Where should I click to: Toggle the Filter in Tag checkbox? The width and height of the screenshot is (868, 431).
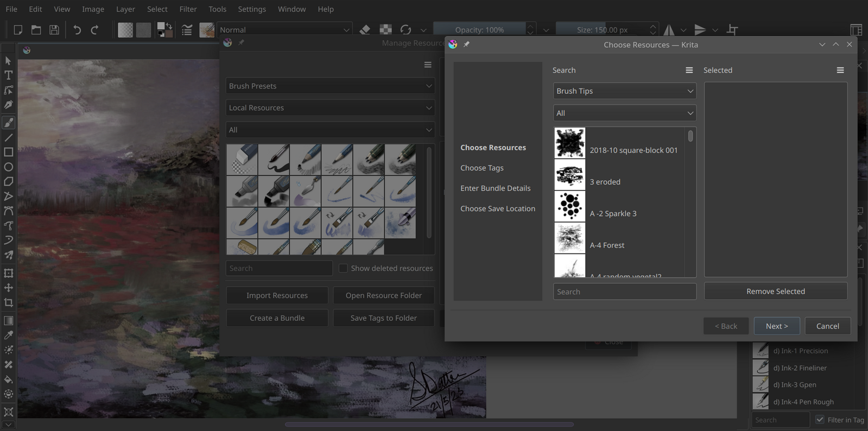[x=820, y=420]
